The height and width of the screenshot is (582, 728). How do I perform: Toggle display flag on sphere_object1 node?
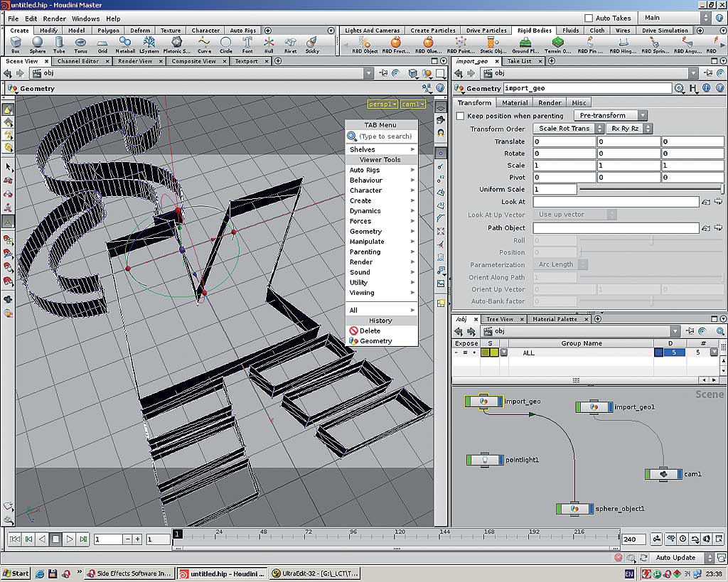(x=591, y=509)
